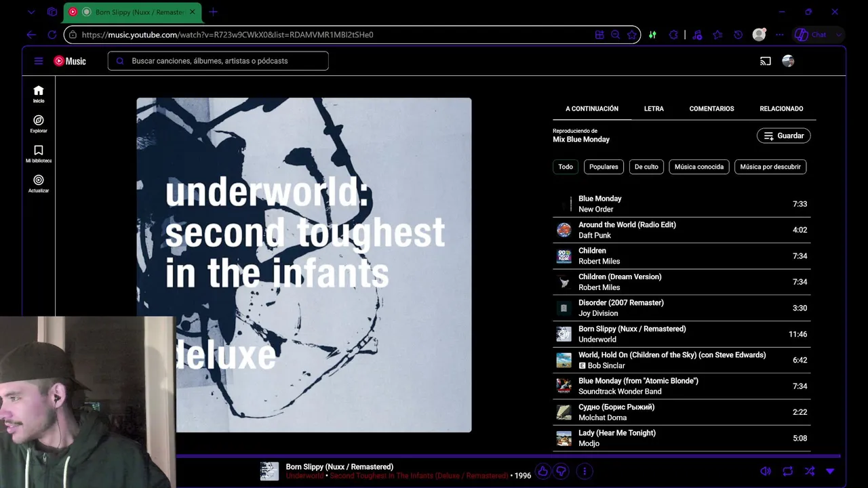Open the browser favorites list
The image size is (868, 488).
pos(717,35)
